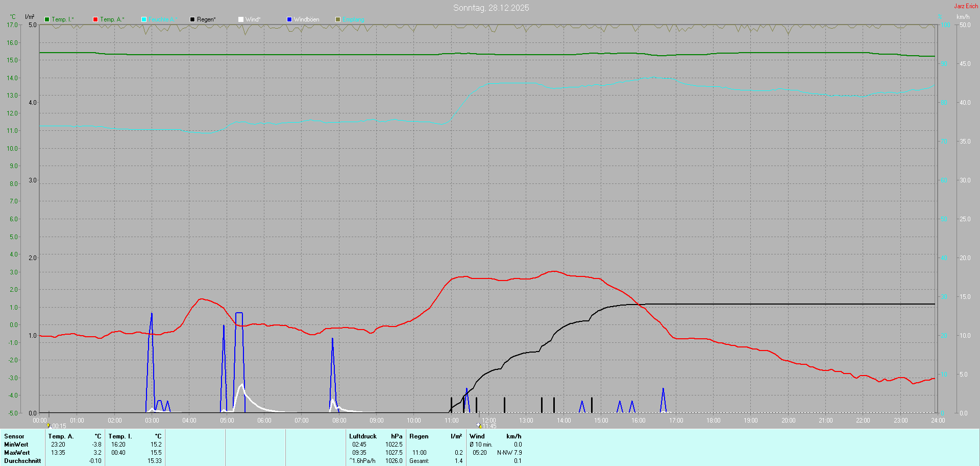Click the 'Ø 10 min.' wind label
Screen dimensions: 980x466
pos(481,445)
